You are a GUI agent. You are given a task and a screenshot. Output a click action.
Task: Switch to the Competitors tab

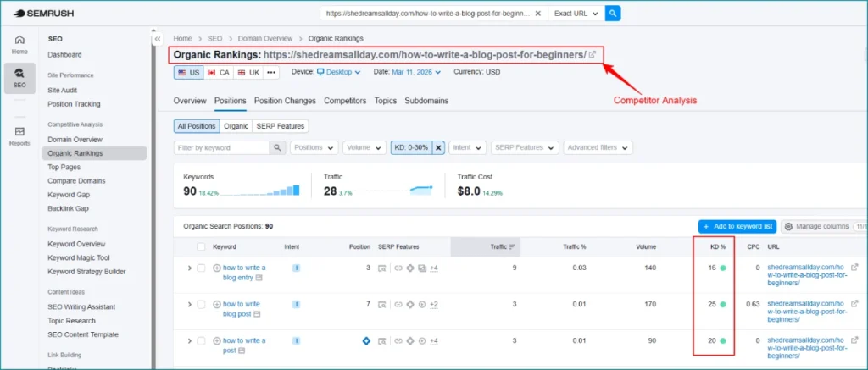(x=346, y=101)
